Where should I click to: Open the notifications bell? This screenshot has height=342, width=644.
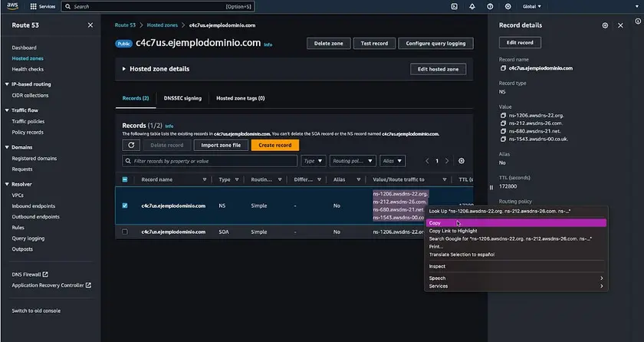click(472, 7)
